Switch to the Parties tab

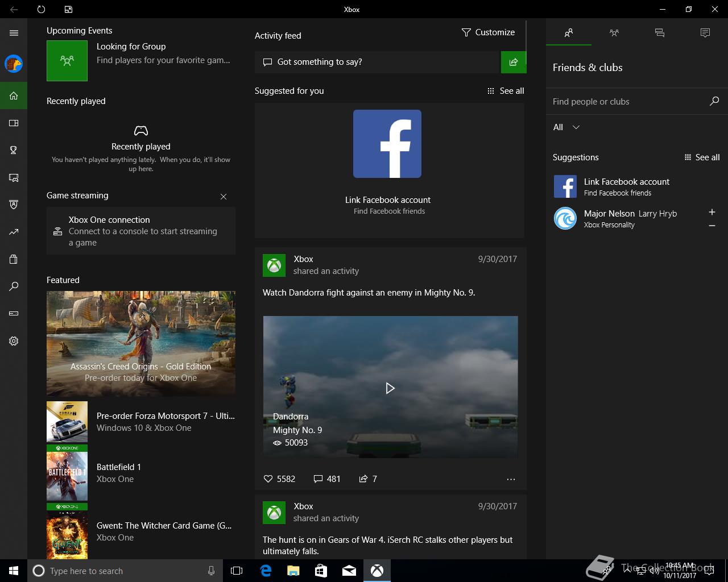[614, 33]
